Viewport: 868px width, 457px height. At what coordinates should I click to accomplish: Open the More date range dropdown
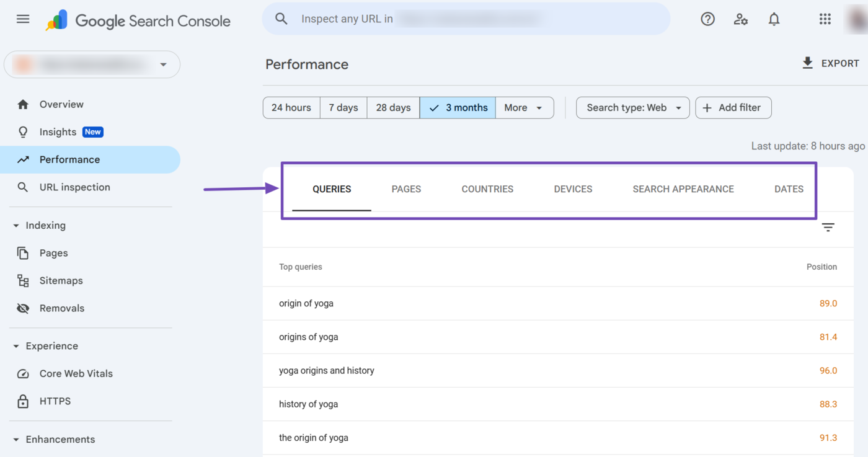coord(524,107)
